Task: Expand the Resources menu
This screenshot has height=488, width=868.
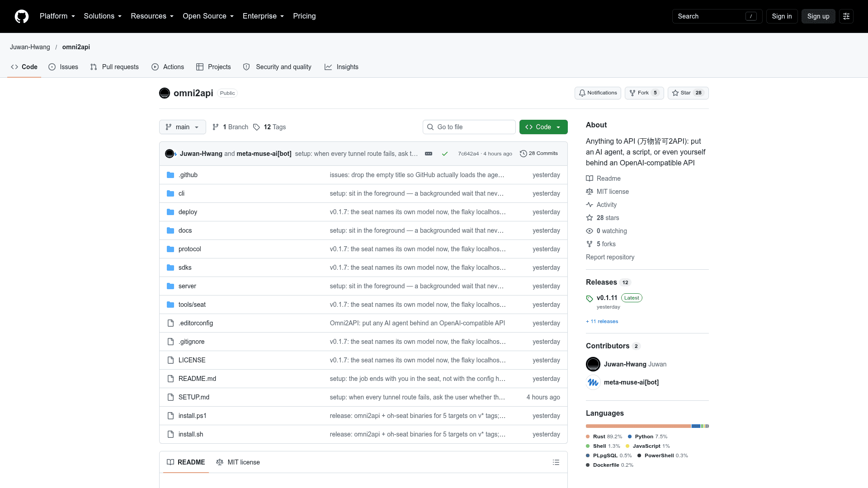Action: coord(152,16)
